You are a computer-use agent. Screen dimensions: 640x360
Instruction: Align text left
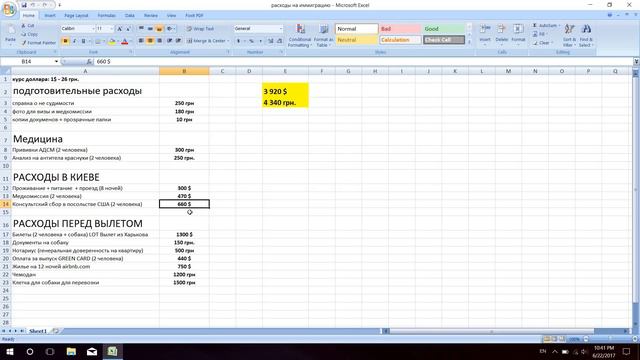[x=141, y=41]
